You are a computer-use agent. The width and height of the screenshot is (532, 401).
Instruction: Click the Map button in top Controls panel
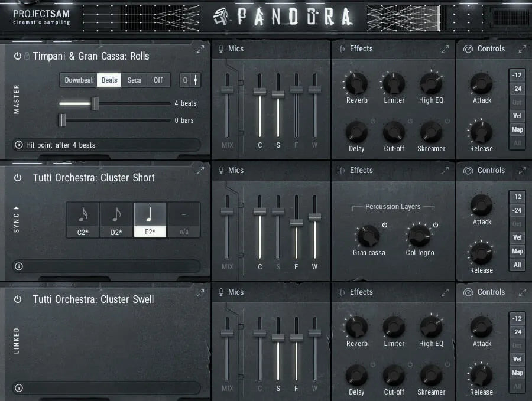point(517,129)
